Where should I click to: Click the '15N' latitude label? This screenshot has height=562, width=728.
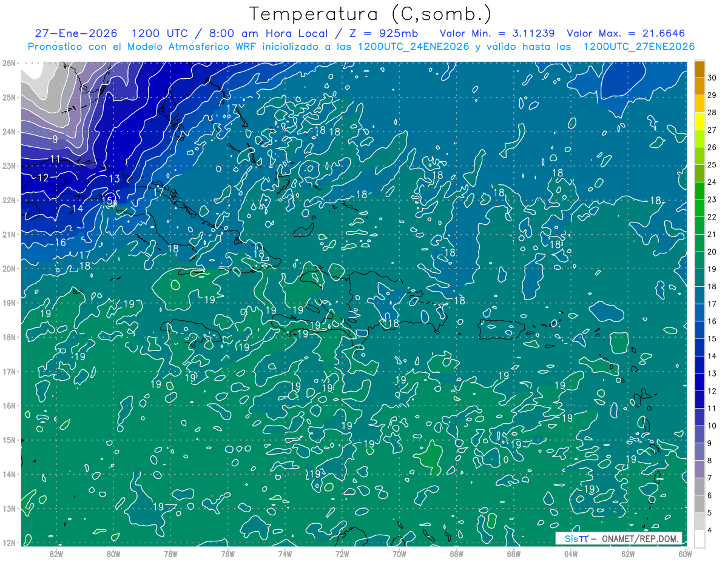point(9,440)
